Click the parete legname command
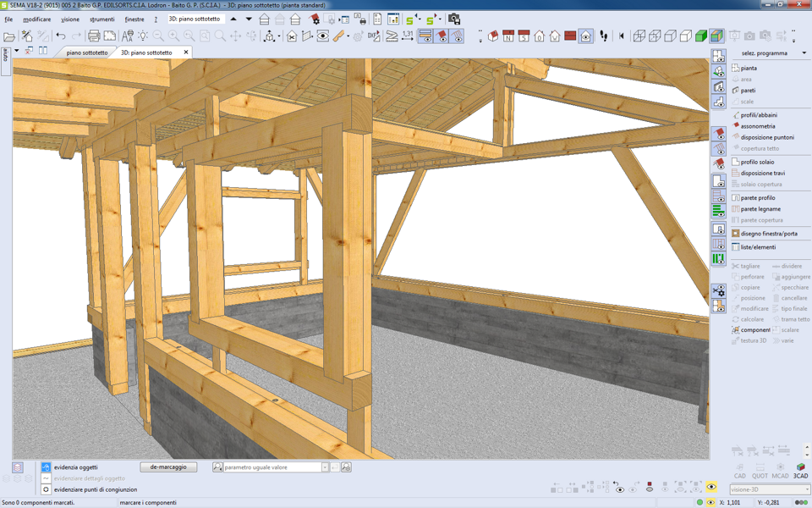Screen dimensions: 812x508 click(x=760, y=209)
